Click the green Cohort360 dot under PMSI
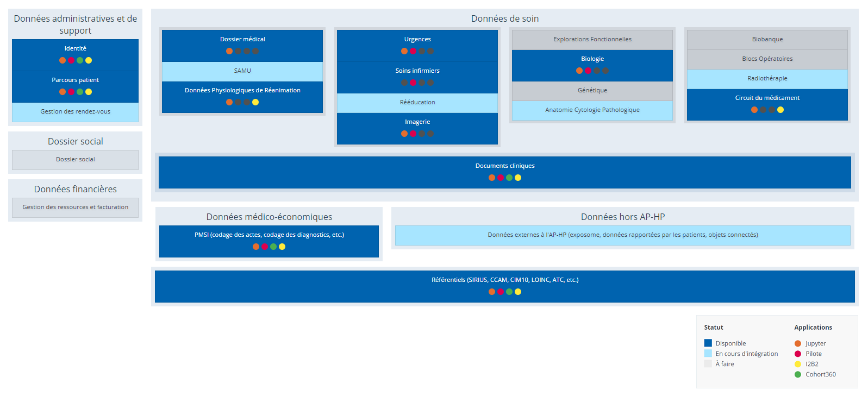The image size is (868, 396). click(x=273, y=247)
